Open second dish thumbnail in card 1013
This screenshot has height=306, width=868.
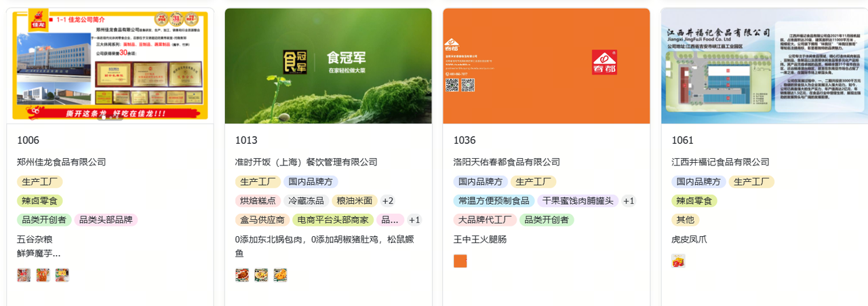pos(261,275)
